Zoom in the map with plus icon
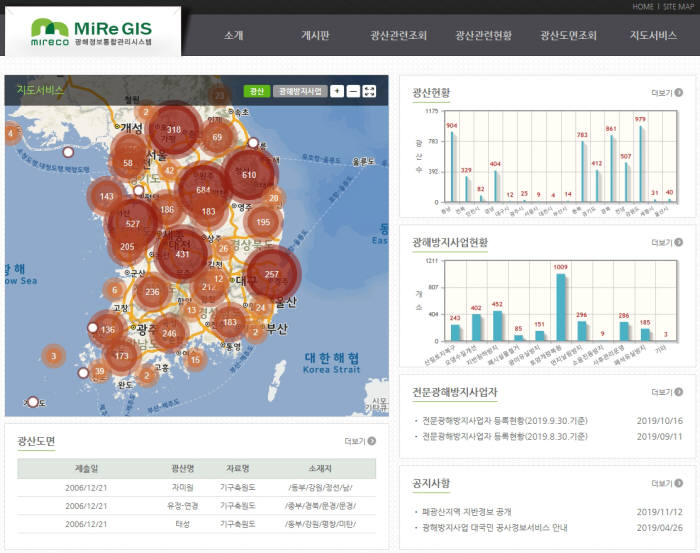700x553 pixels. 337,91
